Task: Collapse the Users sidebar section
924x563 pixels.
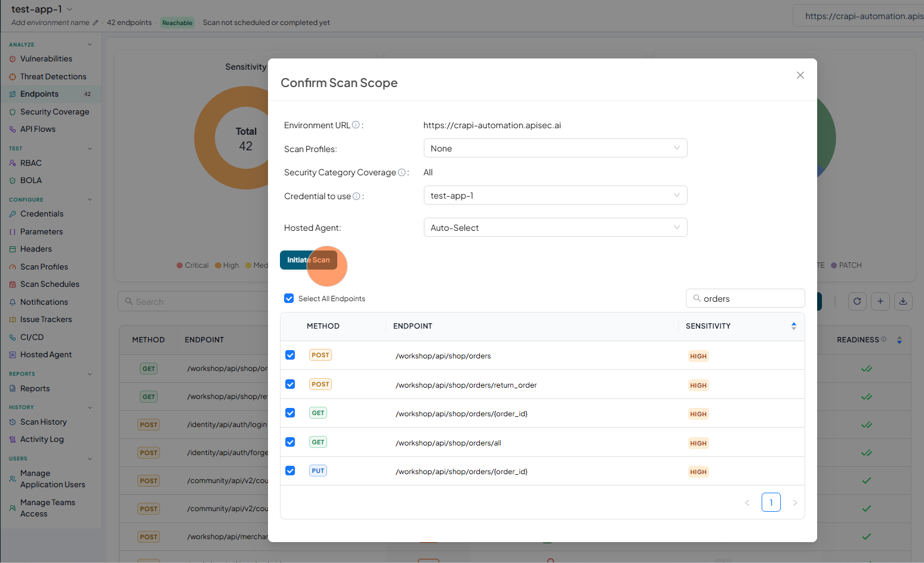Action: [90, 459]
